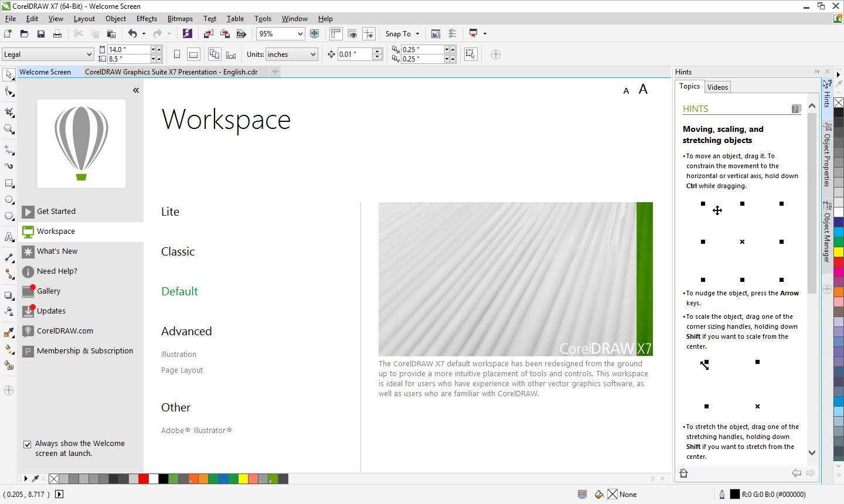Toggle landscape page orientation
Viewport: 844px width, 504px height.
pos(193,55)
